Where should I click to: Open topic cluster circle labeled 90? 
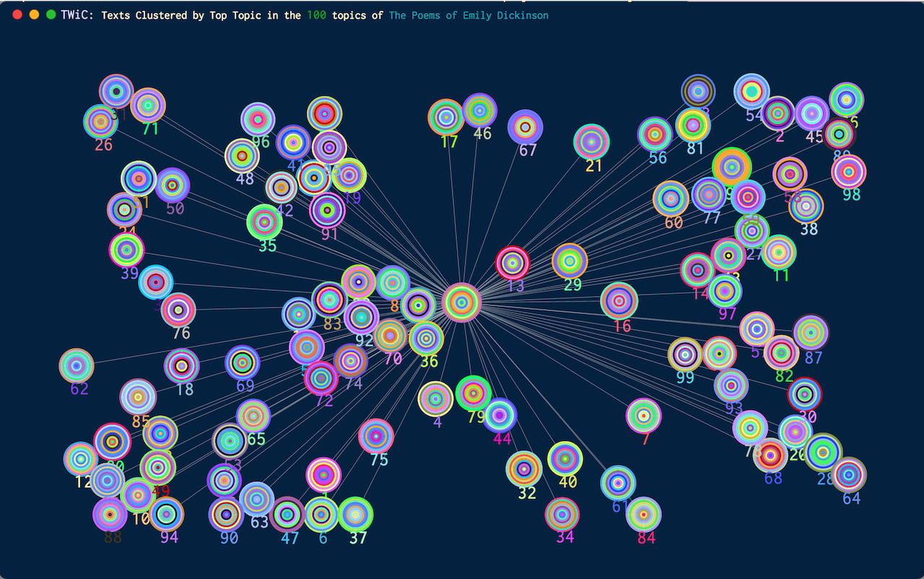click(x=227, y=515)
